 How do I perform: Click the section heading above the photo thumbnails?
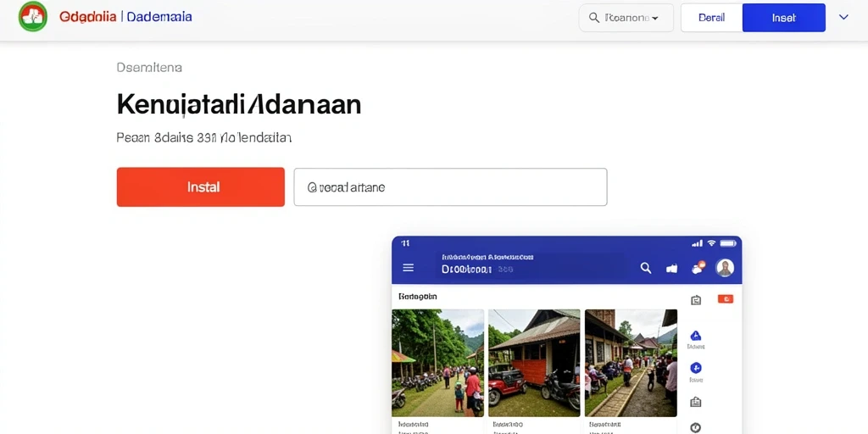pos(418,297)
